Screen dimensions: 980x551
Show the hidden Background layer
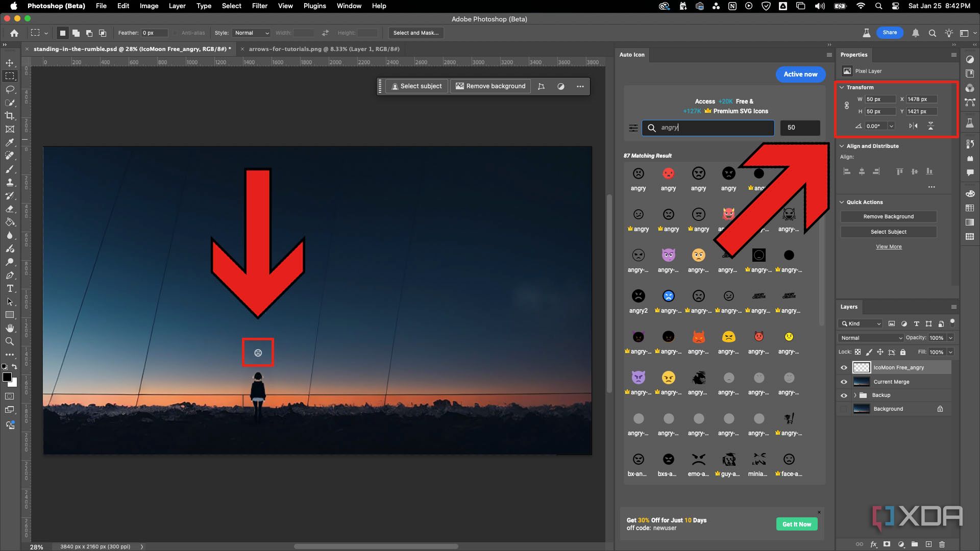click(x=844, y=409)
